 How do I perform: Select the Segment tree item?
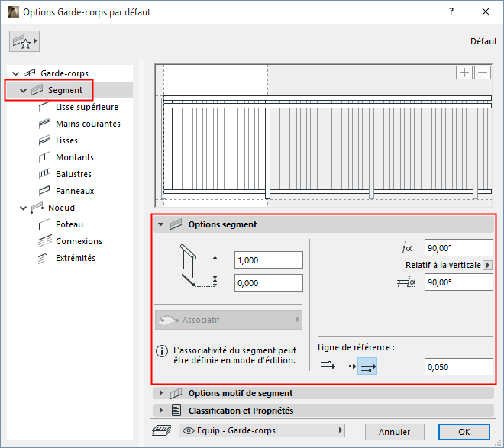coord(65,90)
